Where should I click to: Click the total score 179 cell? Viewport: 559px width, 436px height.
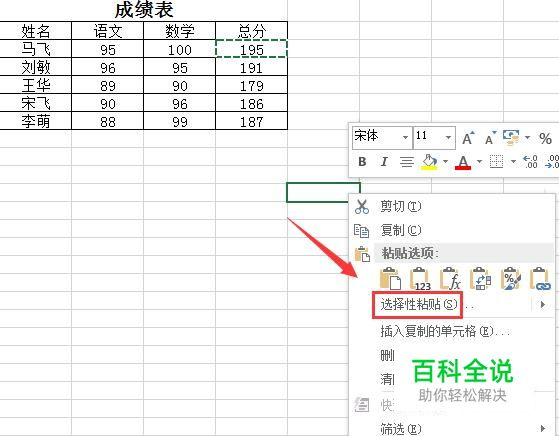(x=252, y=85)
